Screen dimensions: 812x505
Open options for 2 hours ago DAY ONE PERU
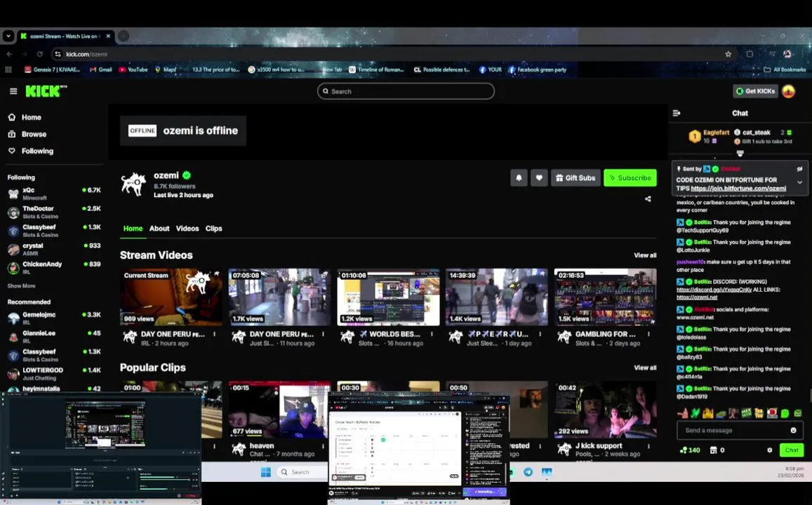[214, 335]
